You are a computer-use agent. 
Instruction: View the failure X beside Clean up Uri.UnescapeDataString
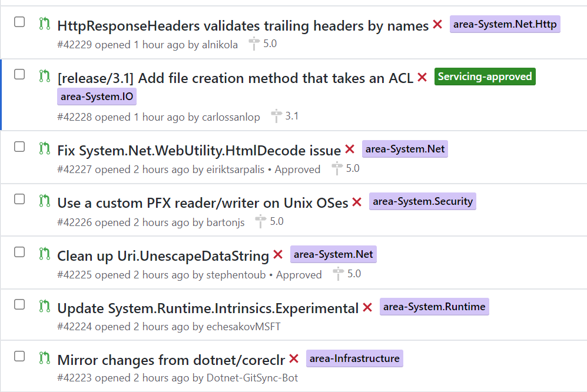click(278, 255)
